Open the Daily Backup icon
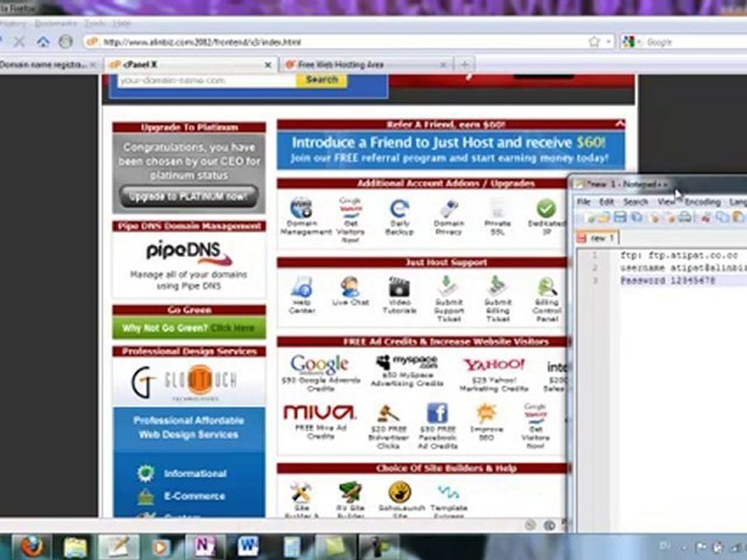 [x=399, y=208]
